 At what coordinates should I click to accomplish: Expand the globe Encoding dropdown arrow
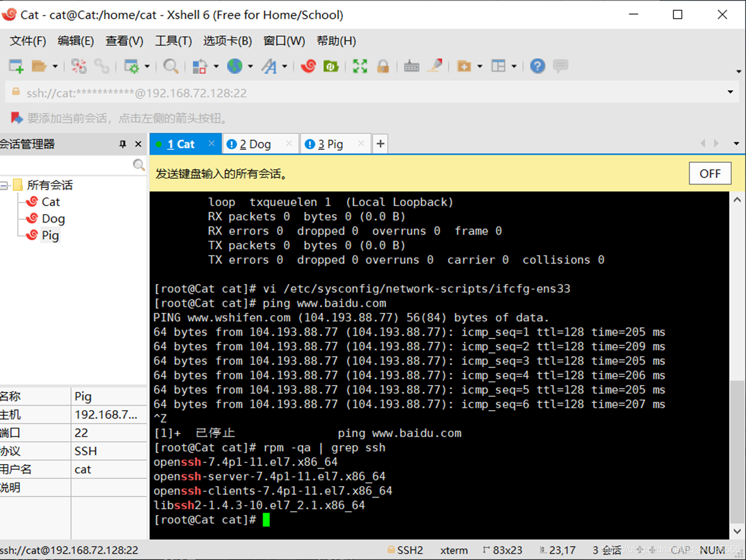pyautogui.click(x=250, y=66)
